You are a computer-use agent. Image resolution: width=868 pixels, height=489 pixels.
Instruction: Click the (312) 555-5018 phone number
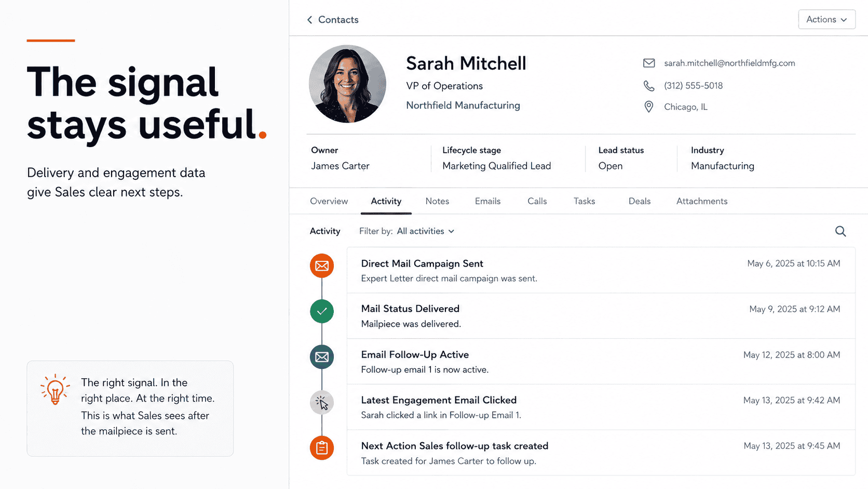[693, 86]
